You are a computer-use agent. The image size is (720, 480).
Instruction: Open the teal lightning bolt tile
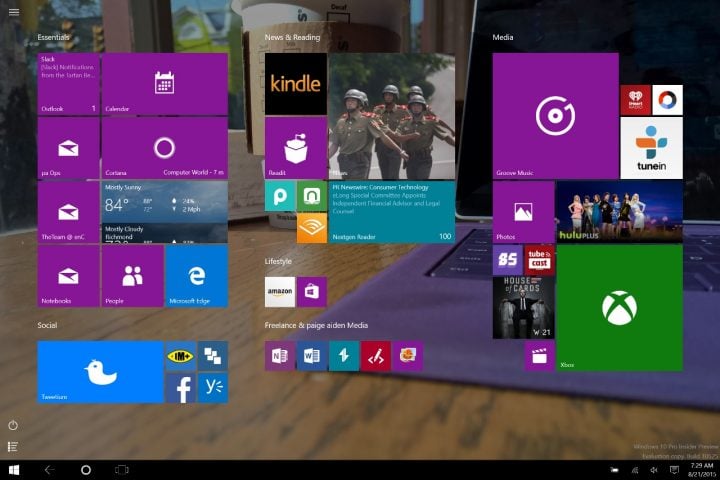(x=344, y=356)
